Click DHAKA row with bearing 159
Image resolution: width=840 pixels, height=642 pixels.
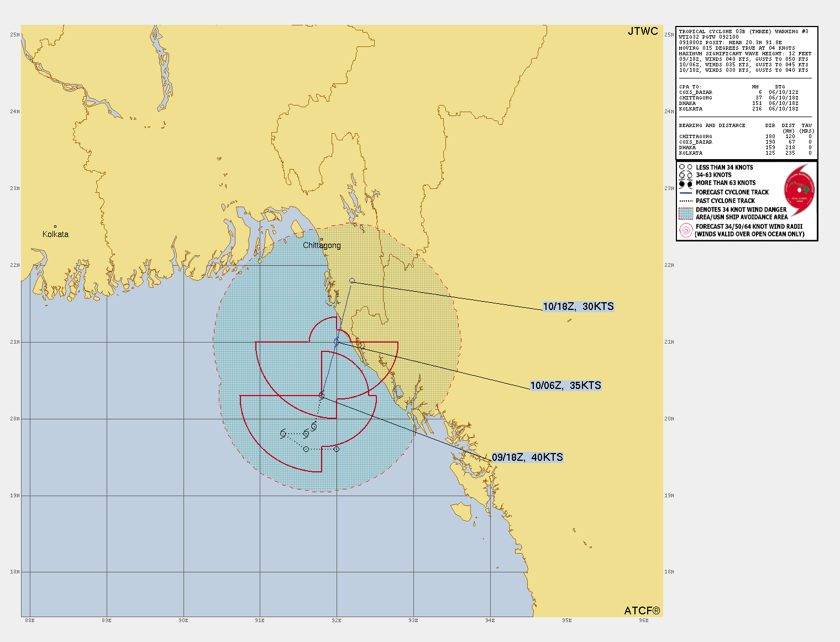click(745, 148)
